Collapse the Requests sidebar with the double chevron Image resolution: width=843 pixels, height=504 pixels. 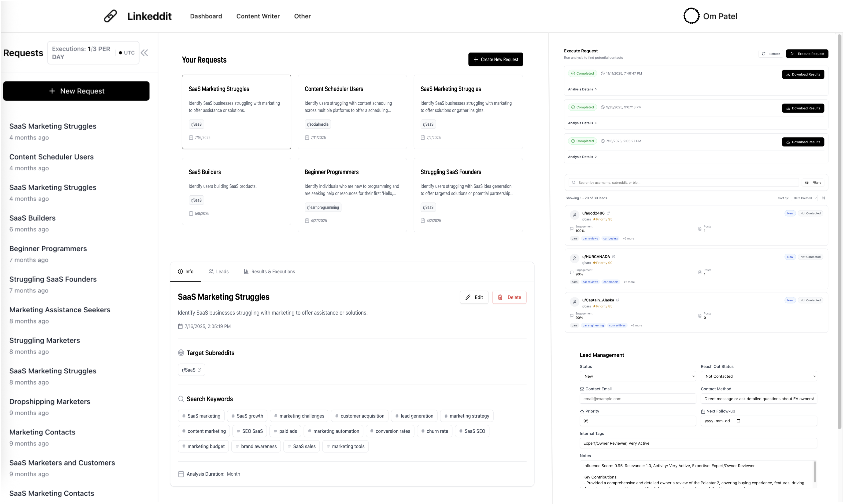point(144,53)
